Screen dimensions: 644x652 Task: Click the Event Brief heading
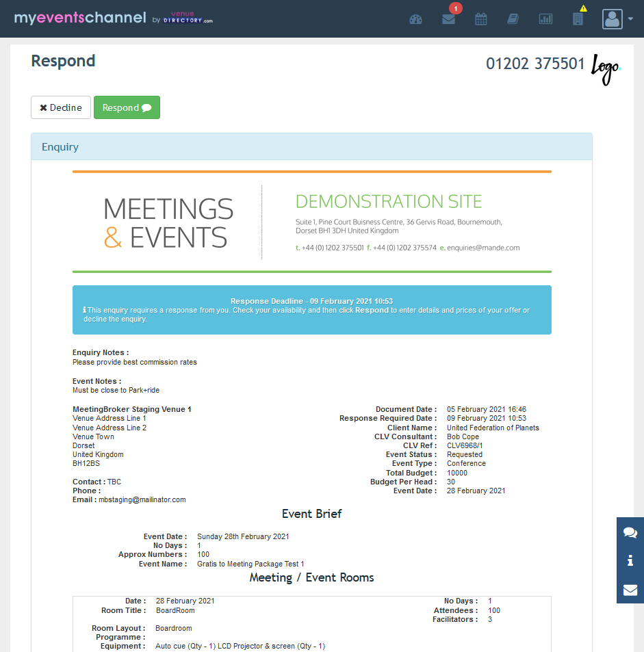click(311, 514)
